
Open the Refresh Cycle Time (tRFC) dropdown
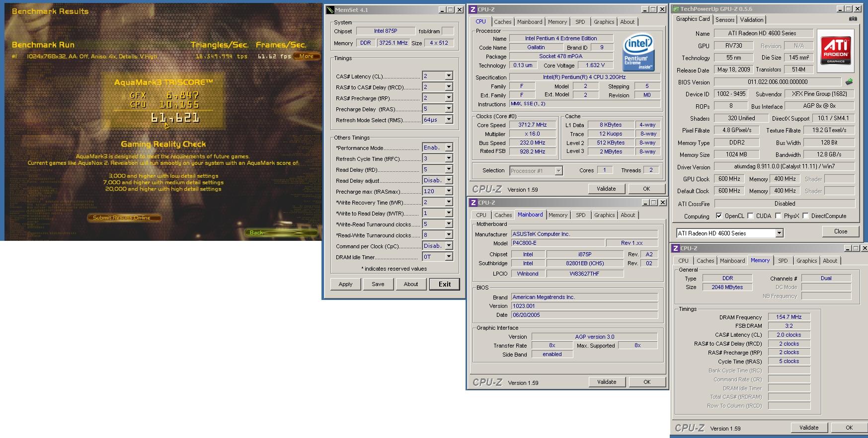[x=449, y=158]
